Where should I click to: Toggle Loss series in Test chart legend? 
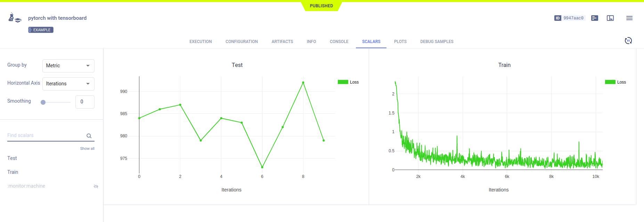(x=348, y=82)
